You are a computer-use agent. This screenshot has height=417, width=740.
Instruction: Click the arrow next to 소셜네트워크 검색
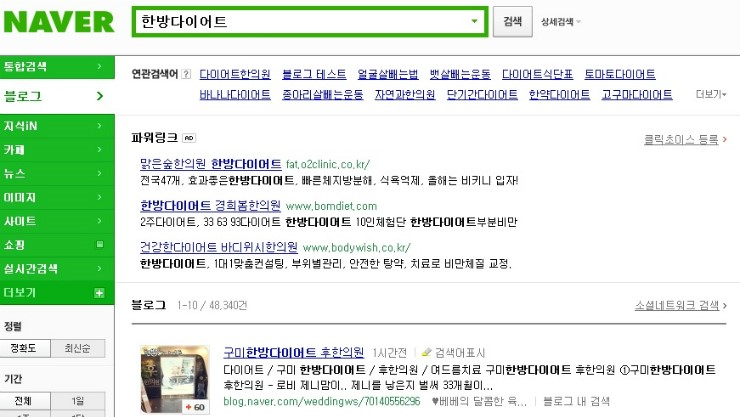coord(724,306)
